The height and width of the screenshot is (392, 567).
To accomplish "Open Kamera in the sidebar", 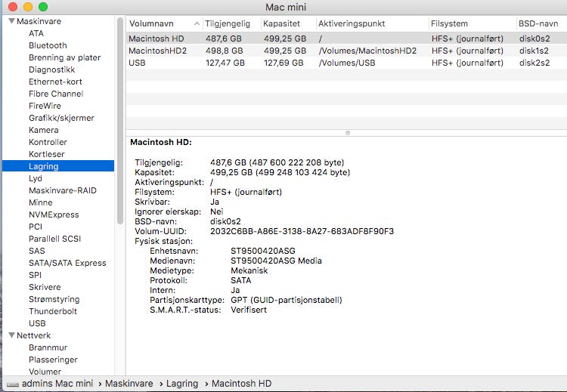I will click(43, 130).
